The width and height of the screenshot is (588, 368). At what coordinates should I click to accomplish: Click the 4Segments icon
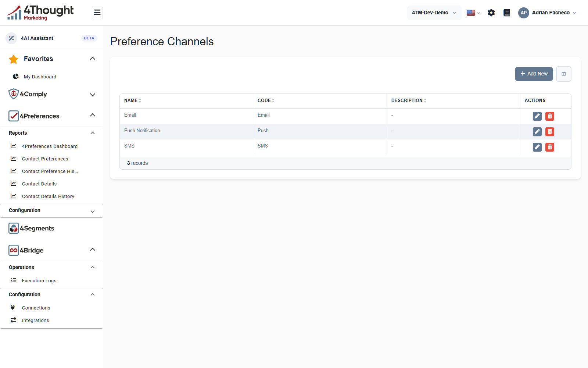(x=14, y=228)
